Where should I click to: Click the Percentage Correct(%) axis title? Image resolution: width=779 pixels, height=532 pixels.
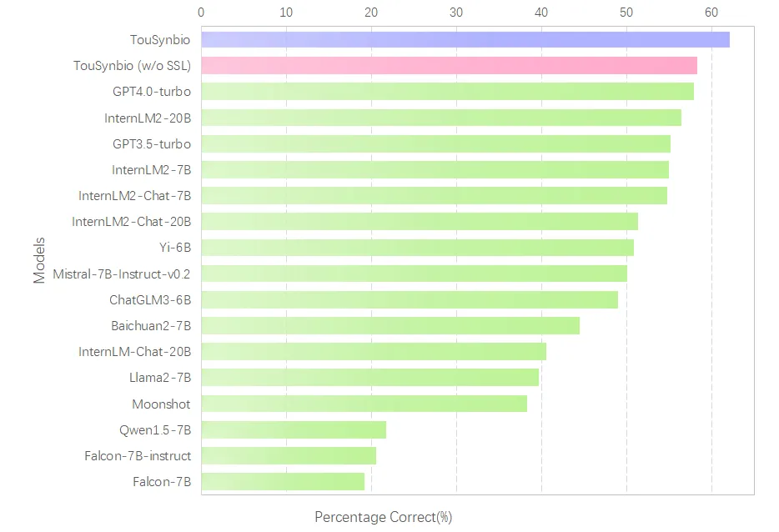[383, 518]
